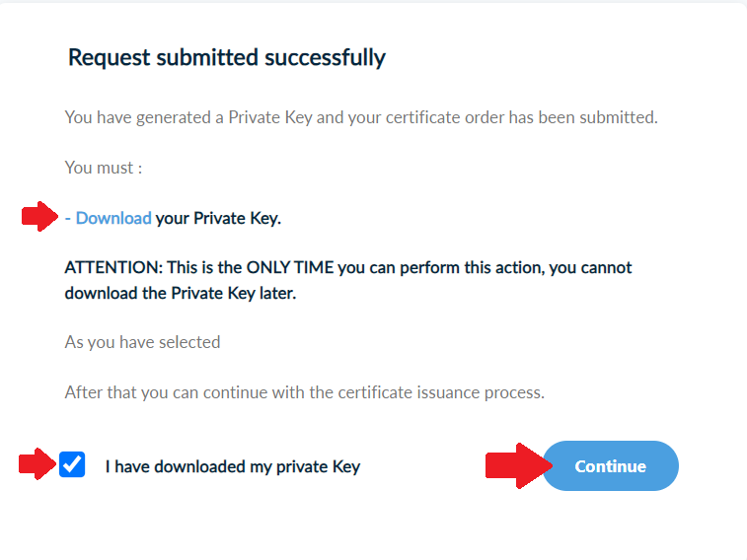Click the red arrow pointing at Continue
Viewport: 747px width, 560px height.
515,465
